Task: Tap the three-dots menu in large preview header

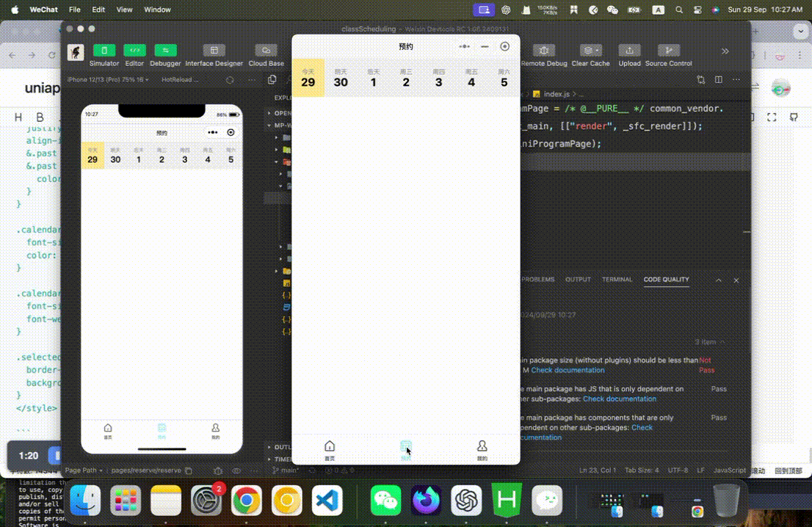Action: 465,46
